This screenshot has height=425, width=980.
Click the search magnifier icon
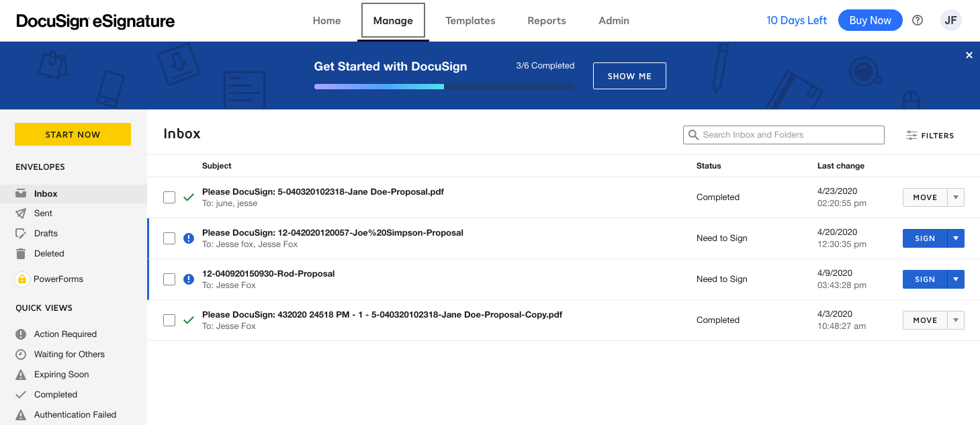[693, 135]
